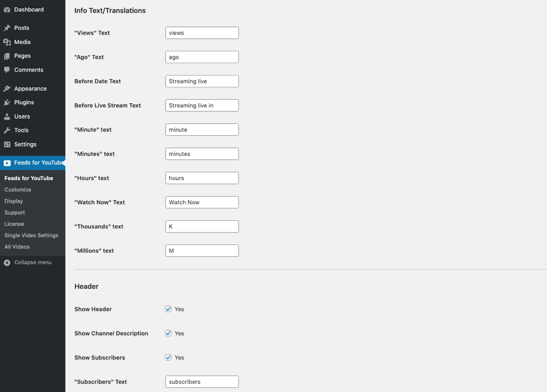Toggle Show Channel Description checkbox

tap(168, 333)
